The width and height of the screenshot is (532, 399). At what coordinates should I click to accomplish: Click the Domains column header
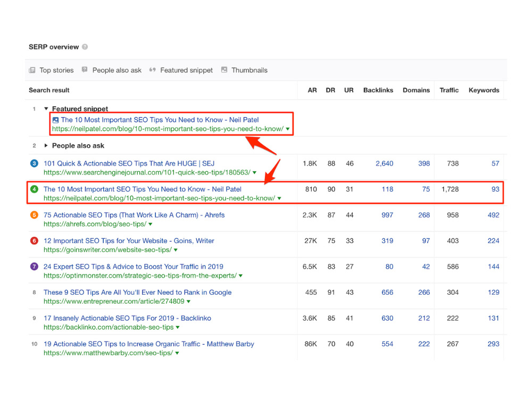417,90
